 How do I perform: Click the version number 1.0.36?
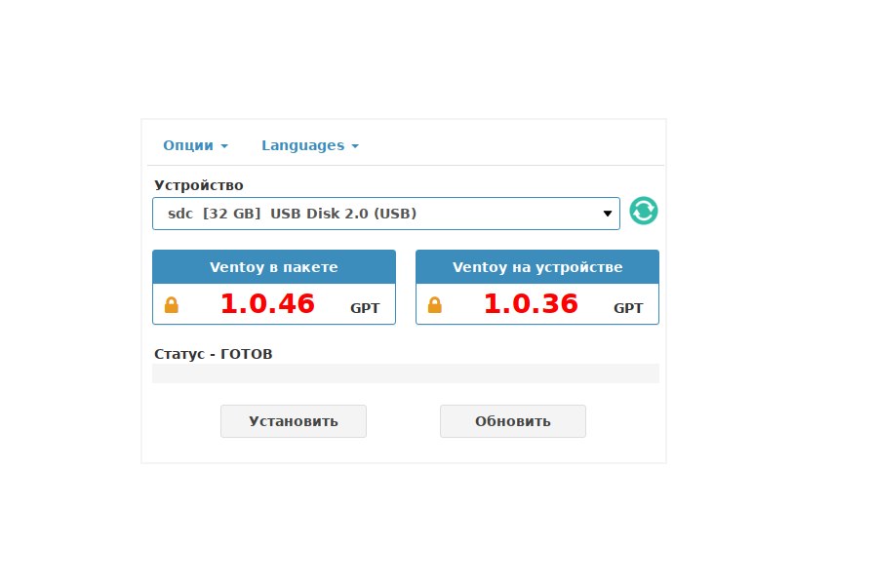pos(532,304)
